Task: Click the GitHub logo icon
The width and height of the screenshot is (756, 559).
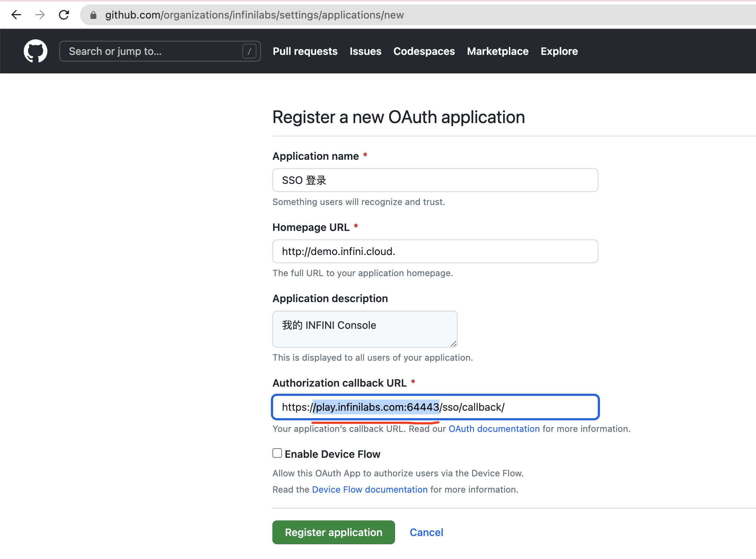Action: (36, 51)
